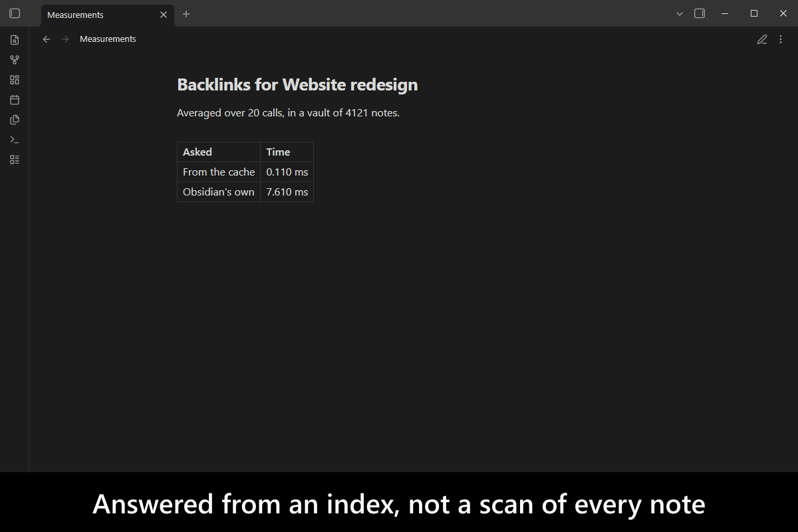The width and height of the screenshot is (798, 532).
Task: Click the "Obsidian's own" cell
Action: (219, 192)
